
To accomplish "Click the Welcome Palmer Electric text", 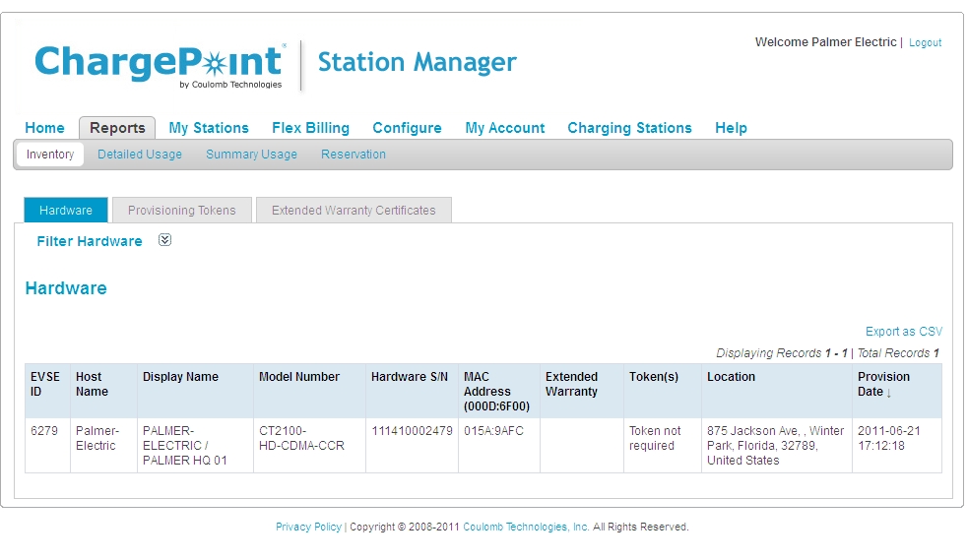I will pyautogui.click(x=826, y=42).
